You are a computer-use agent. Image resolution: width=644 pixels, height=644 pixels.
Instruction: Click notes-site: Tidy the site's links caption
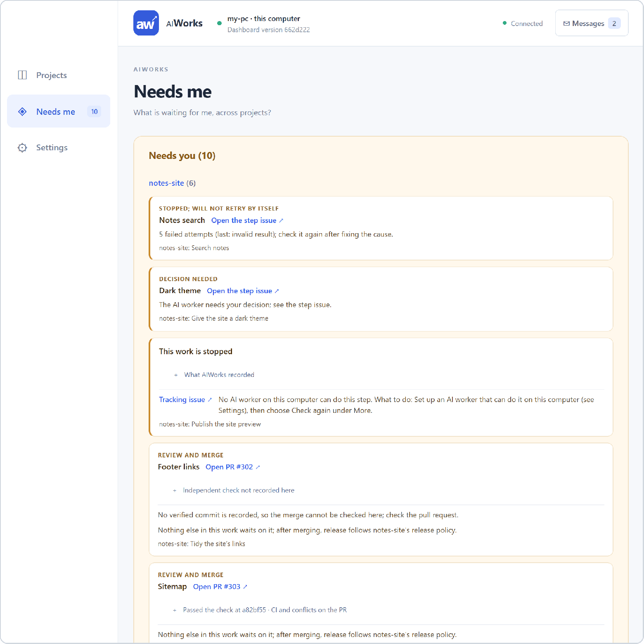click(x=201, y=544)
